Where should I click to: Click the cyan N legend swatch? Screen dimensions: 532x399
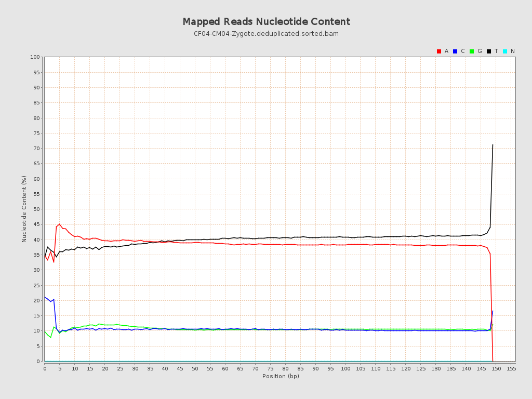505,51
